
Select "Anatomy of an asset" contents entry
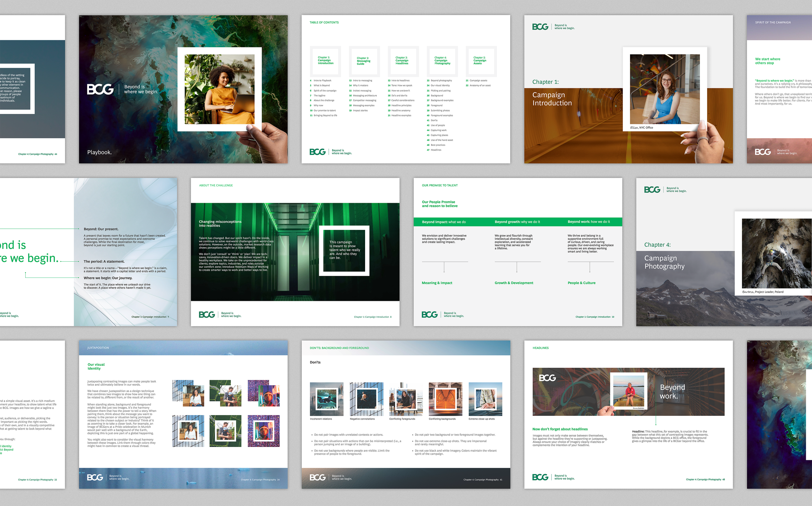[480, 86]
